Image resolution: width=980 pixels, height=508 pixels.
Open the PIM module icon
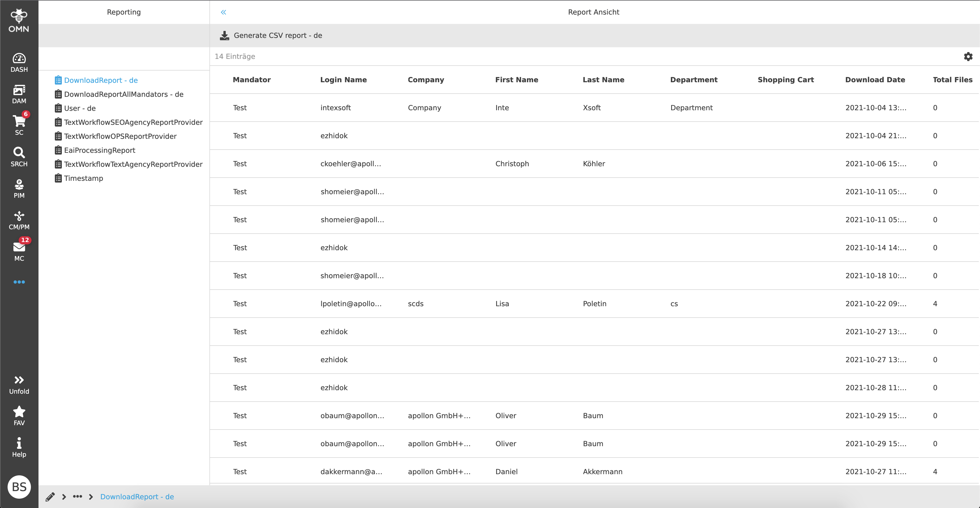tap(19, 188)
